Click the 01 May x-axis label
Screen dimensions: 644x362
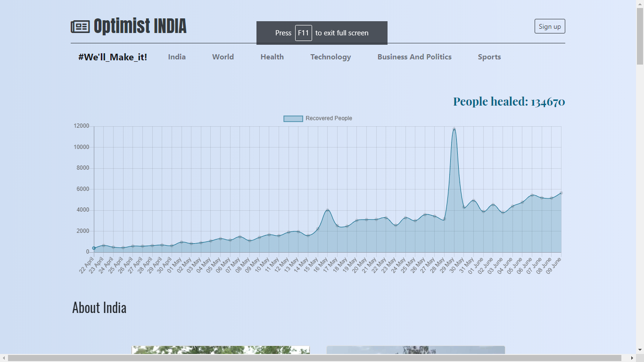(x=175, y=265)
